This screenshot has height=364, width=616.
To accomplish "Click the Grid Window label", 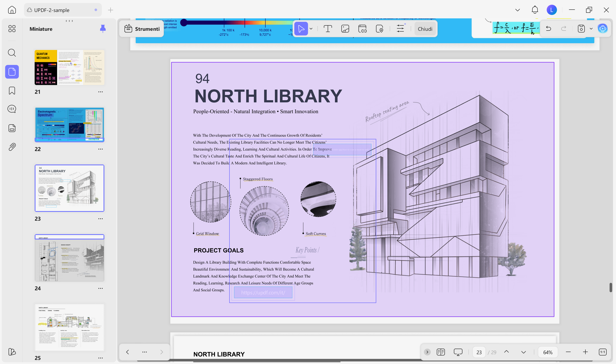I will point(207,234).
